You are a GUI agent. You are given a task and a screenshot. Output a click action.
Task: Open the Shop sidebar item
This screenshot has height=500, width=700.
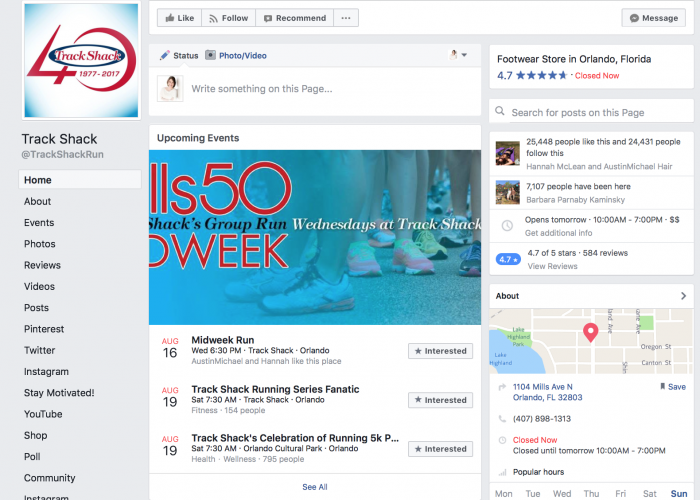pos(35,435)
